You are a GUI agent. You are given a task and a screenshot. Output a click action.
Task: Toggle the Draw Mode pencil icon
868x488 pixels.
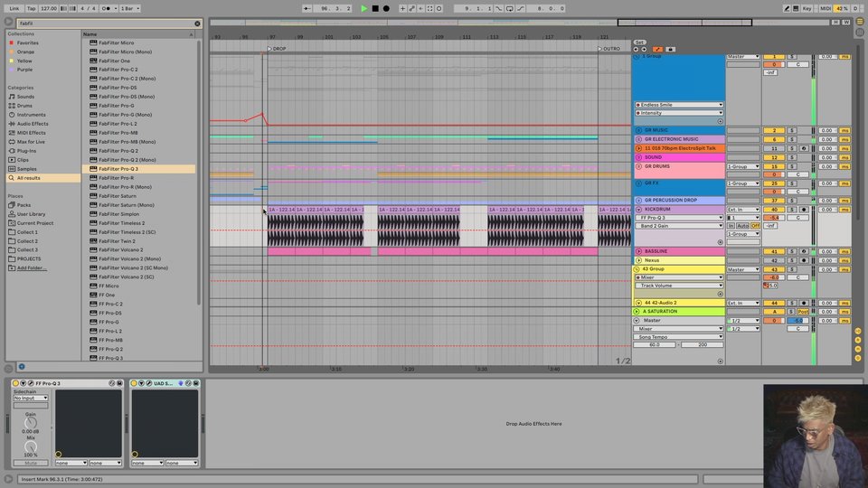pyautogui.click(x=787, y=8)
